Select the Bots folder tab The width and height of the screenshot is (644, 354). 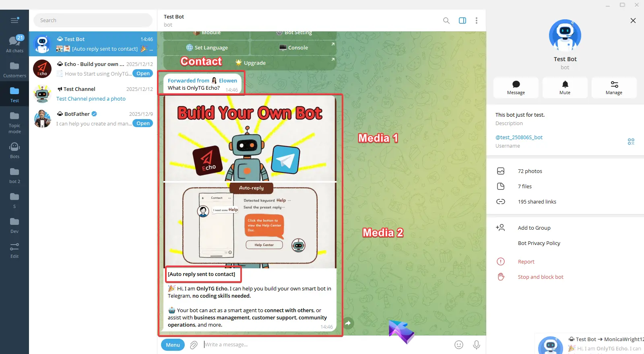(x=14, y=150)
